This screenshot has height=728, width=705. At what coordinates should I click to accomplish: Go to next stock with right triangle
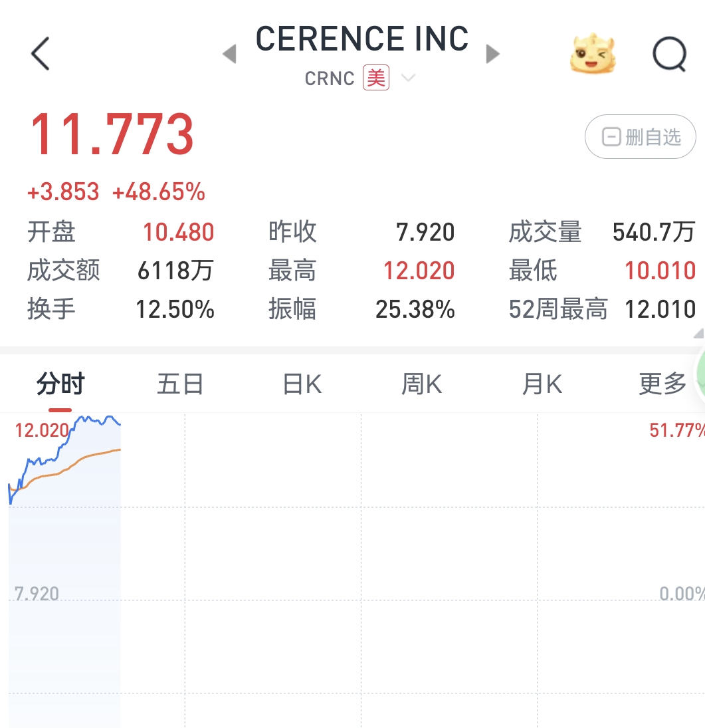(x=492, y=54)
